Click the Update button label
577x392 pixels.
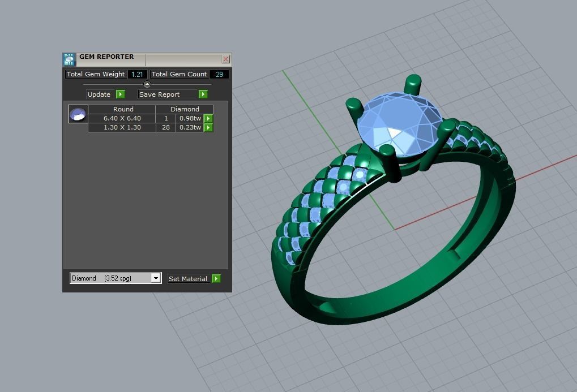(x=101, y=94)
